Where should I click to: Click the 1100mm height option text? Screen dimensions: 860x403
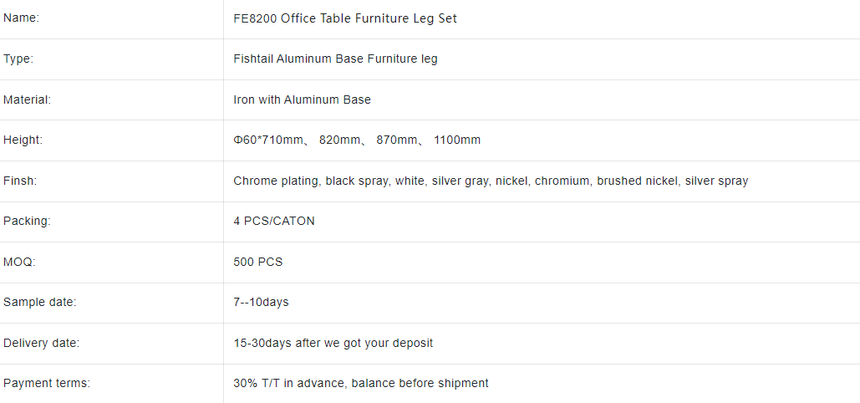pyautogui.click(x=457, y=140)
